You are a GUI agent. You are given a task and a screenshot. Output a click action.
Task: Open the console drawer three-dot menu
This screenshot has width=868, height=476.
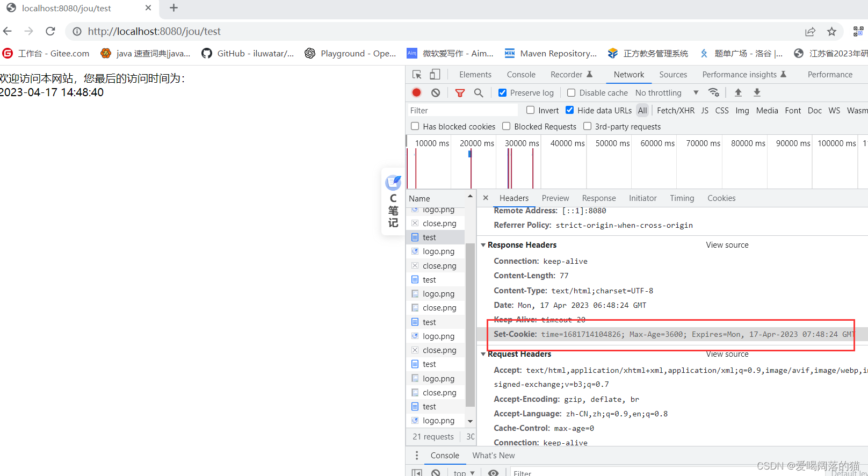pos(417,456)
